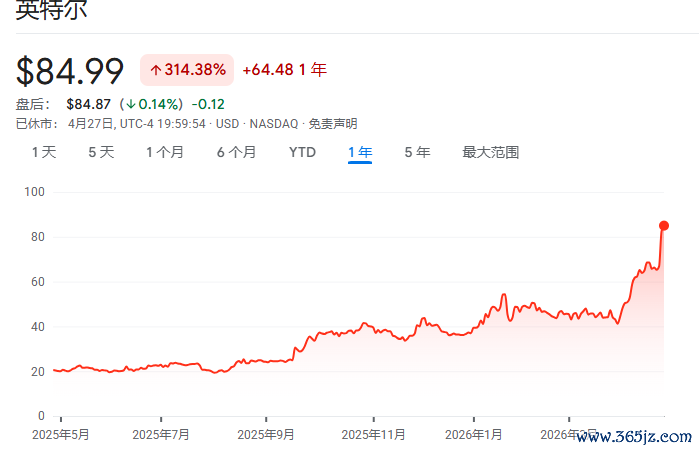Image resolution: width=699 pixels, height=452 pixels.
Task: Click the red latest-price dot on chart
Action: [664, 226]
